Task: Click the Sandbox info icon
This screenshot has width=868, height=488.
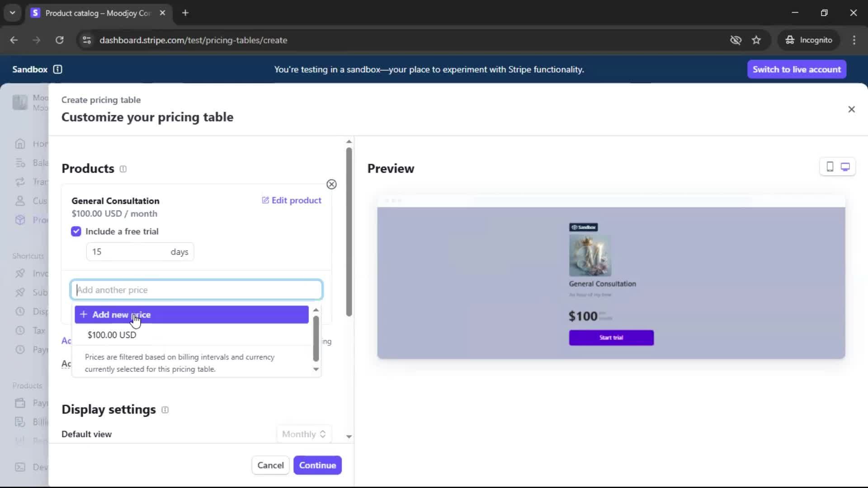Action: point(57,69)
